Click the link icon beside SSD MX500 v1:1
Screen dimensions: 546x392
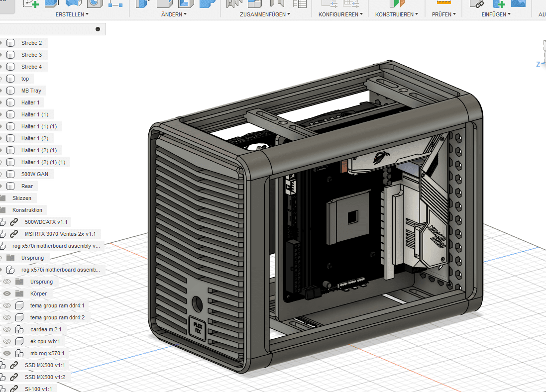14,365
